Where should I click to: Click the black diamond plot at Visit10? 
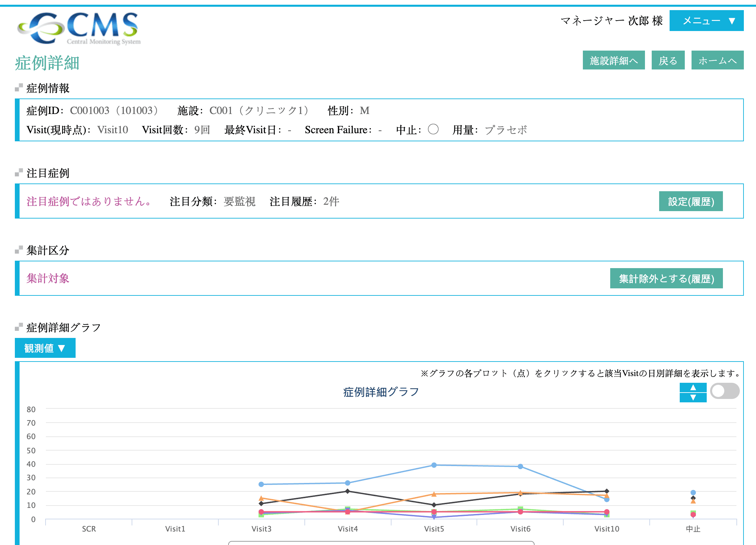607,491
